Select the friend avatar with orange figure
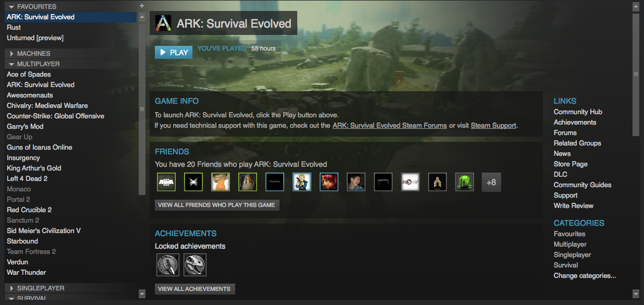This screenshot has height=305, width=644. (x=221, y=182)
